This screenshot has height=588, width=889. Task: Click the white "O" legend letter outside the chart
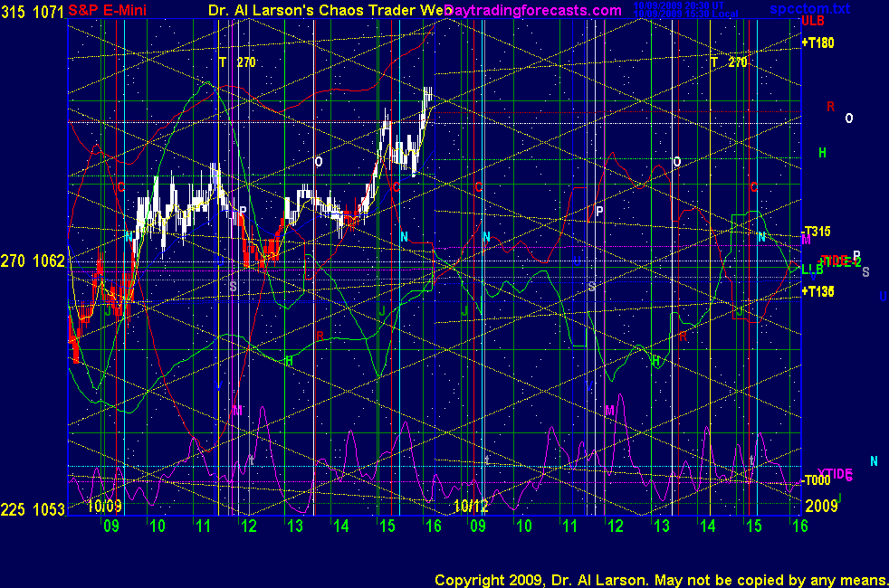pos(849,119)
